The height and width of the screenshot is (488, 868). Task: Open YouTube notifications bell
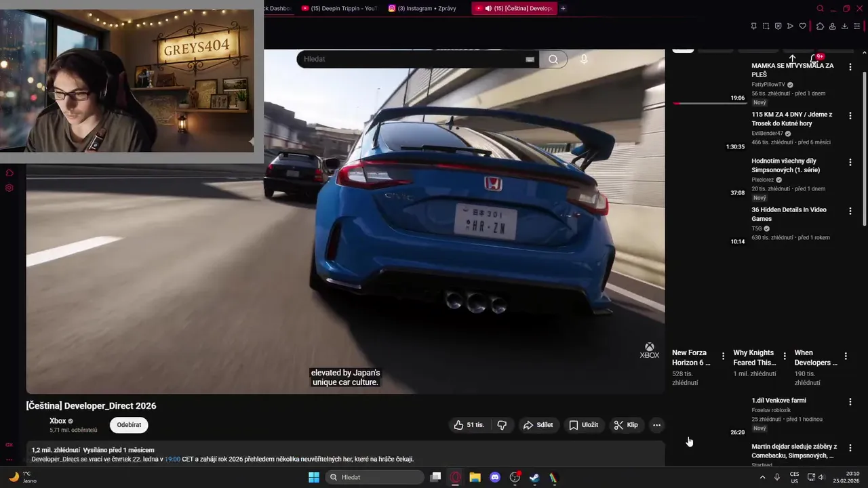[x=815, y=58]
